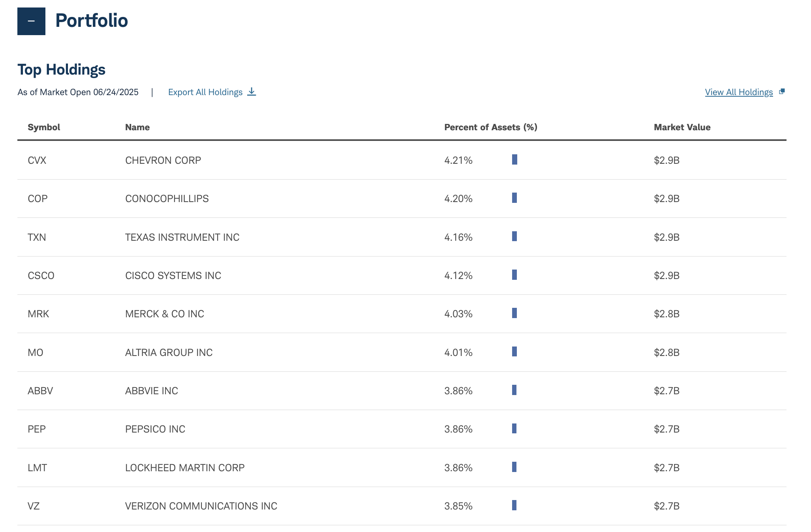Click LOCKHEED MARTIN CORP name
The width and height of the screenshot is (811, 532).
pyautogui.click(x=185, y=468)
